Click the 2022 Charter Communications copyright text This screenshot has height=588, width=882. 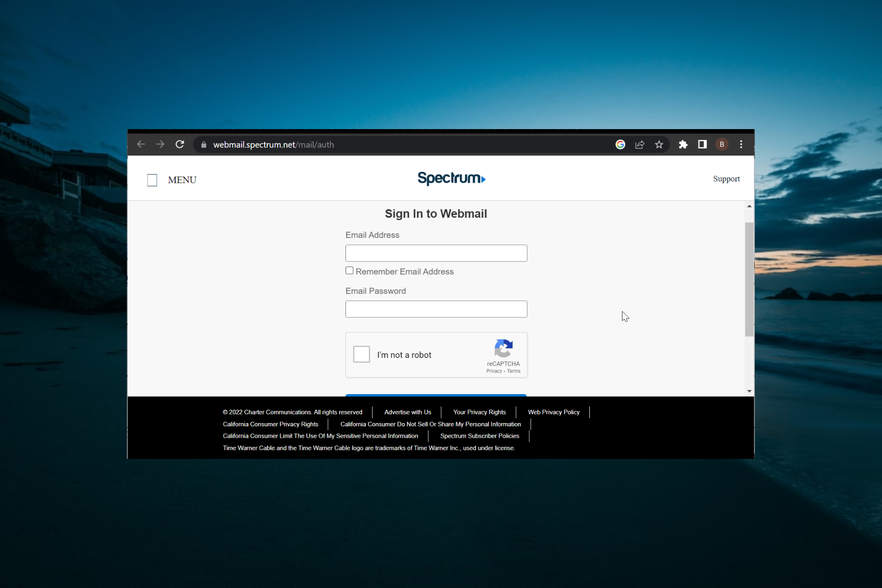tap(292, 412)
